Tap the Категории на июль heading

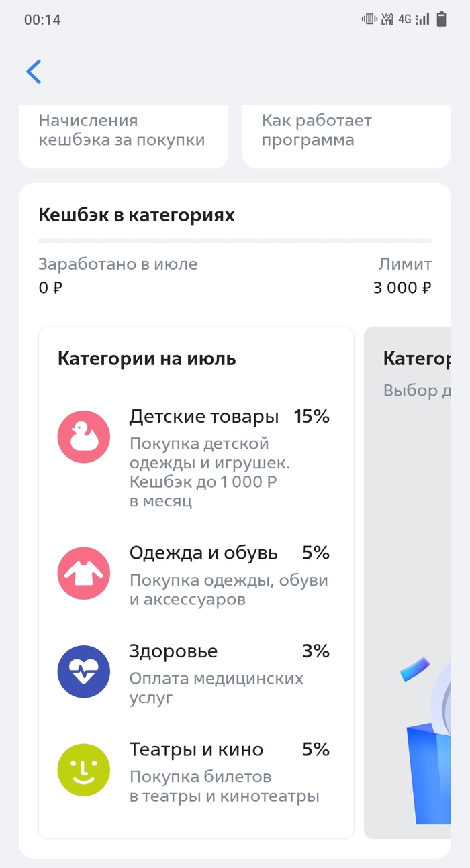click(x=147, y=358)
